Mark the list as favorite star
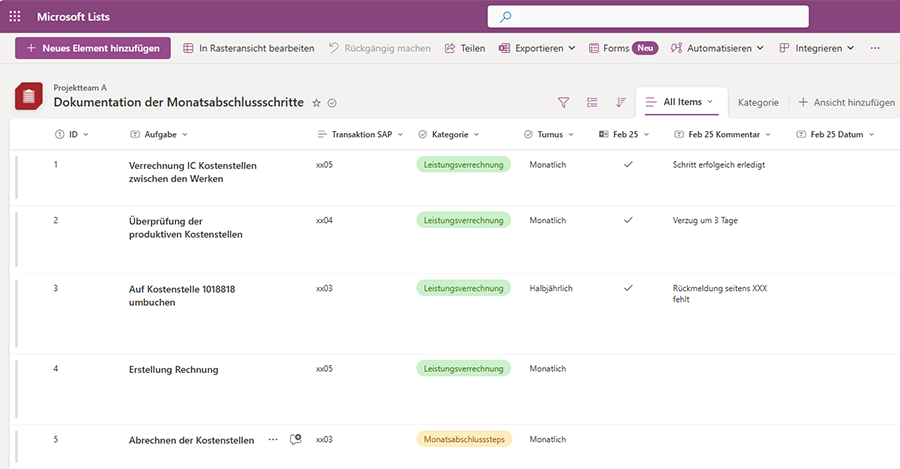Viewport: 900px width, 469px height. pos(316,103)
